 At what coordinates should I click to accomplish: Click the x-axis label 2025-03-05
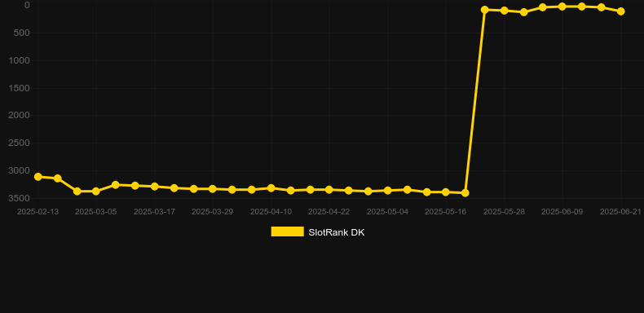click(x=95, y=212)
